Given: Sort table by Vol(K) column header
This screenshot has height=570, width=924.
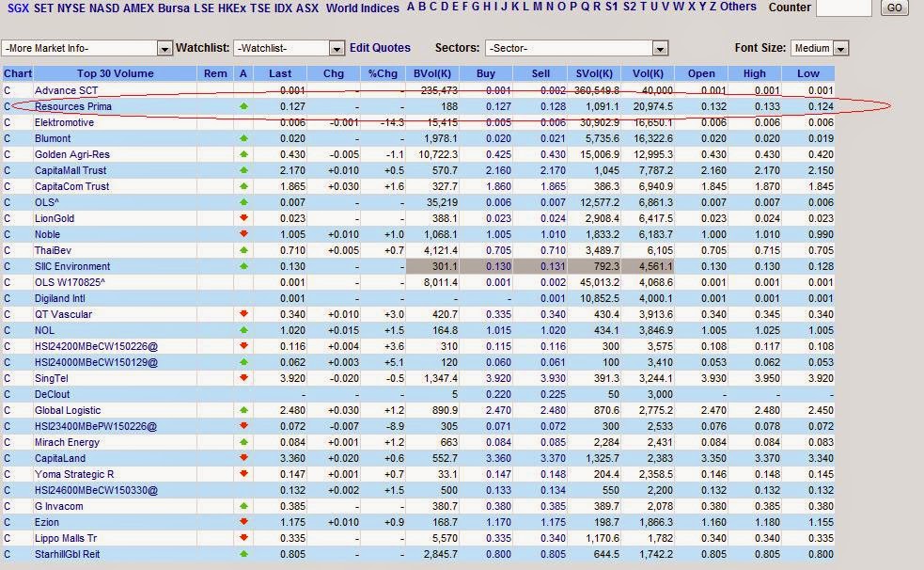Looking at the screenshot, I should coord(648,73).
